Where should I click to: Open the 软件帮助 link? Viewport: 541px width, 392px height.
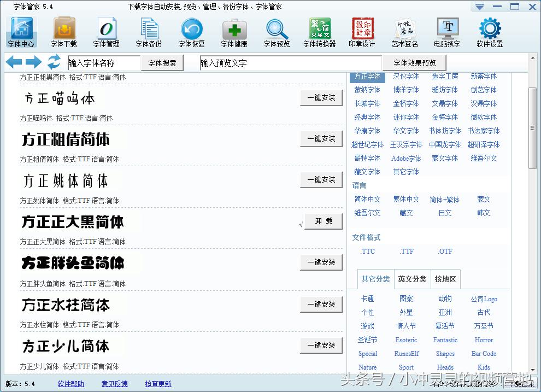[70, 384]
